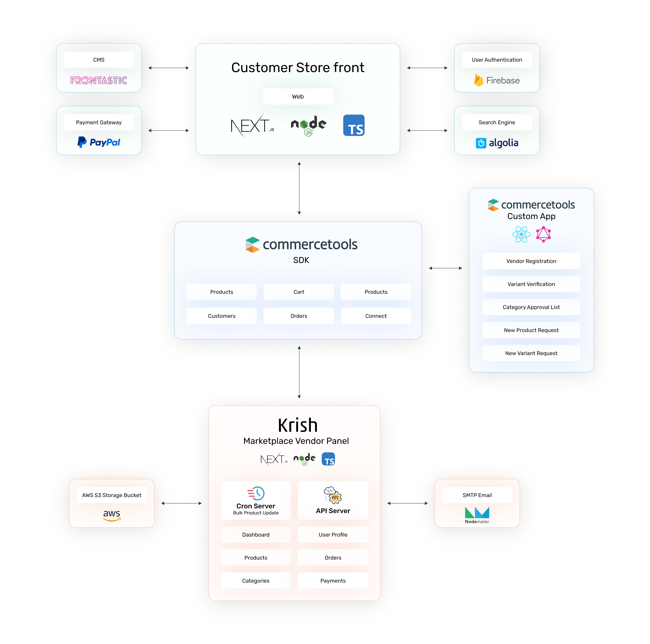
Task: Click the Connect module button
Action: tap(376, 316)
